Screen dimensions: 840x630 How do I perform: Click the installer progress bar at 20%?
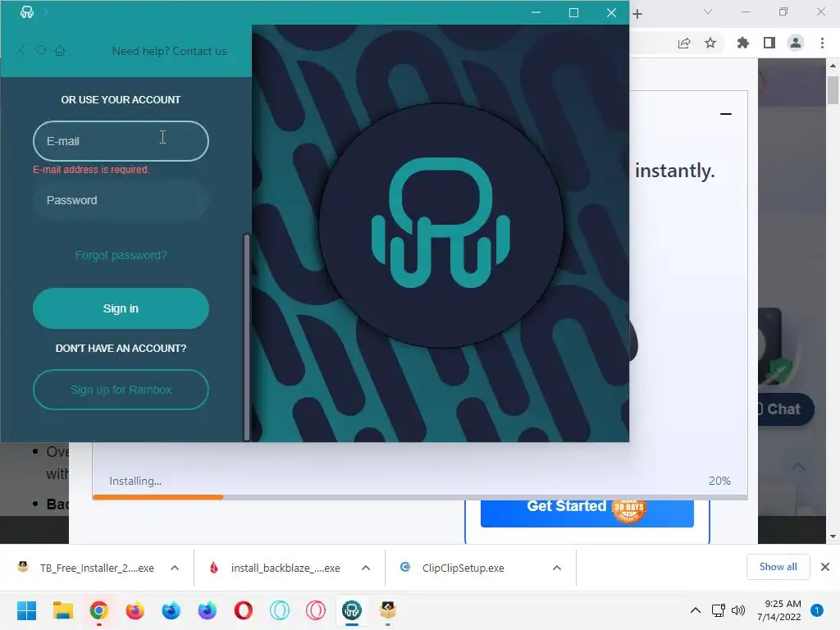click(420, 497)
